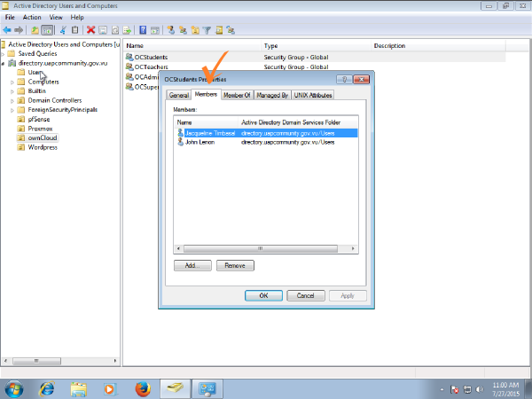Click the Export List icon
532x399 pixels.
pyautogui.click(x=127, y=30)
